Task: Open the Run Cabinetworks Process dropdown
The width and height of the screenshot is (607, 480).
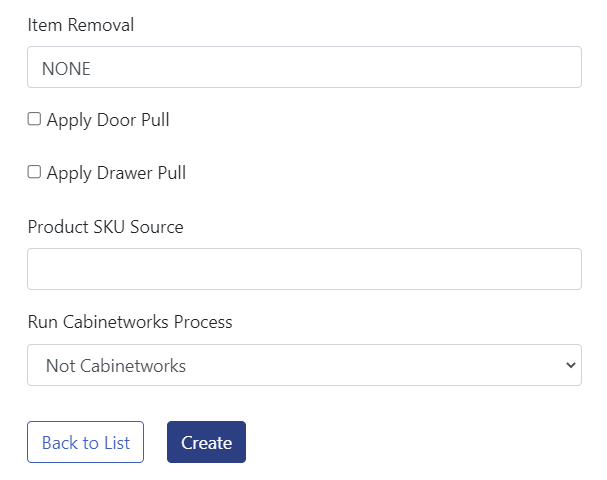Action: [x=304, y=365]
